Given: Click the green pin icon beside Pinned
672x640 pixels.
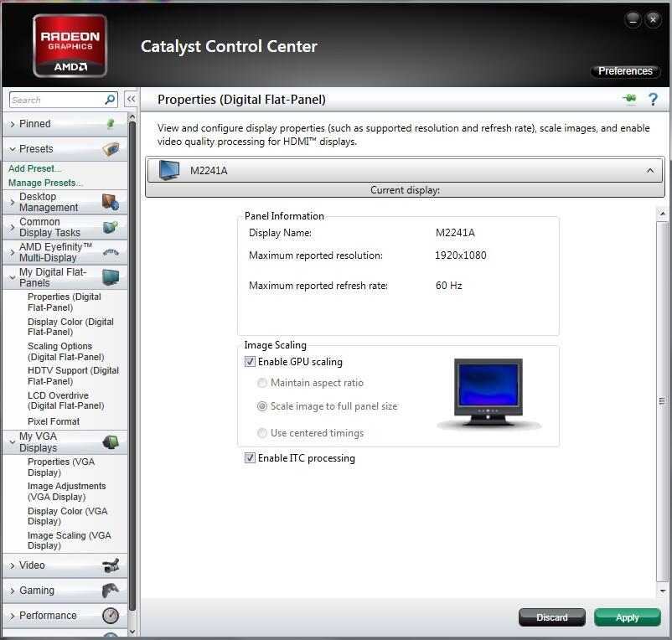Looking at the screenshot, I should [110, 124].
